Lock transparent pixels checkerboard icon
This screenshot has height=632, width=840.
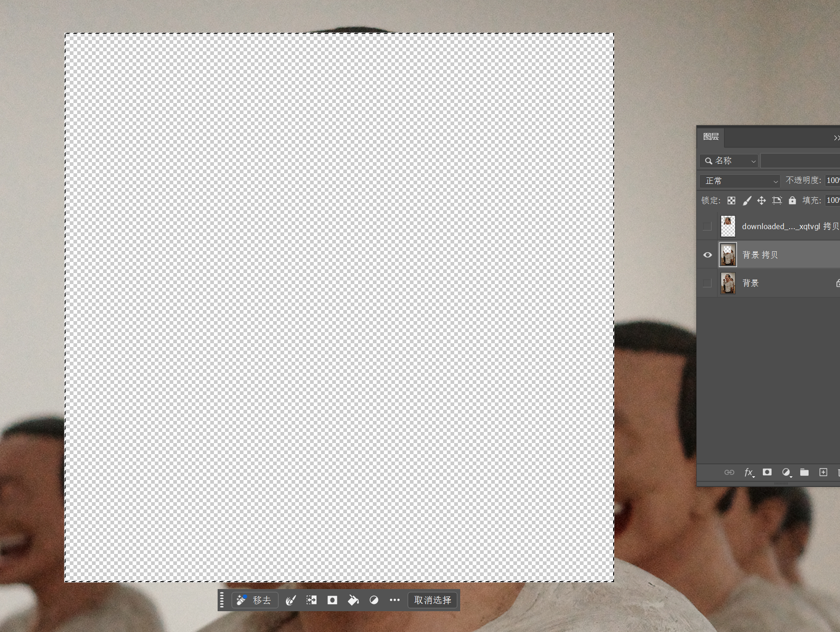[731, 201]
